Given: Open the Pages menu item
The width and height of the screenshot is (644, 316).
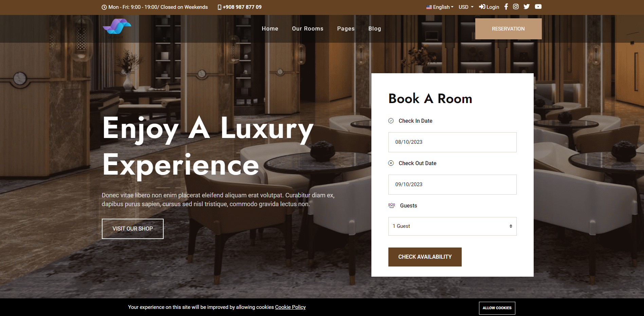Looking at the screenshot, I should (x=346, y=28).
